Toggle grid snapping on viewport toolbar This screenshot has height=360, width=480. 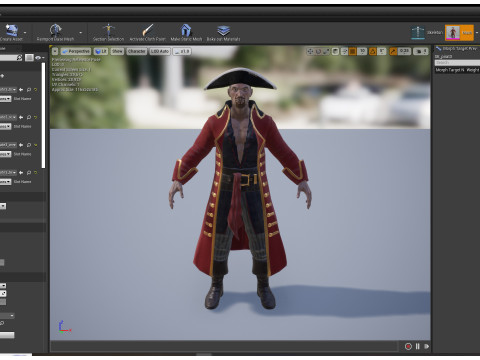(x=352, y=51)
